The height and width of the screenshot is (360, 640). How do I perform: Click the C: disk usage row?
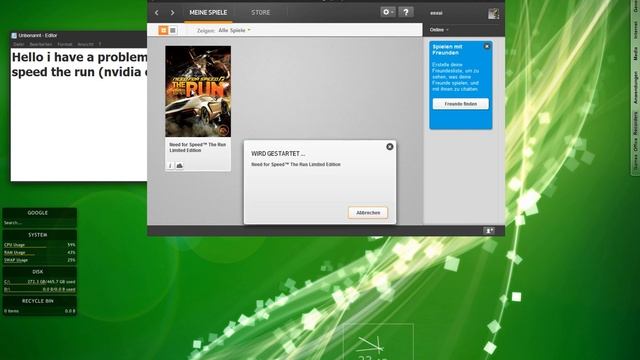tap(39, 282)
